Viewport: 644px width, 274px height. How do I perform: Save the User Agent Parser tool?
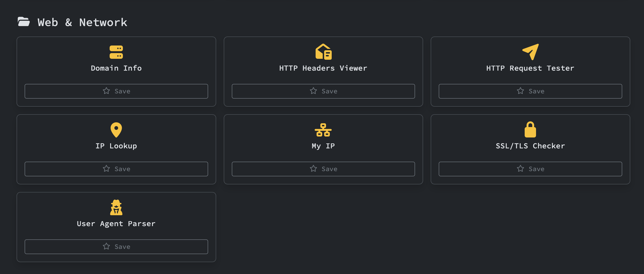[116, 247]
